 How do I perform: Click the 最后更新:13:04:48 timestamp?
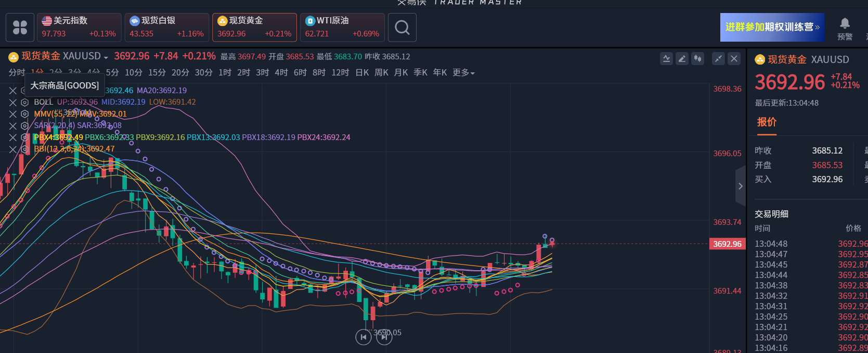click(x=786, y=103)
